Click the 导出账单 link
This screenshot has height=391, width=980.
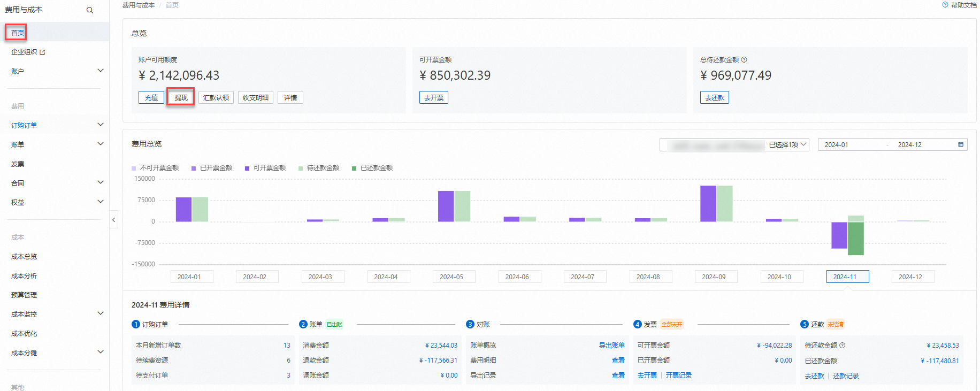(x=612, y=346)
